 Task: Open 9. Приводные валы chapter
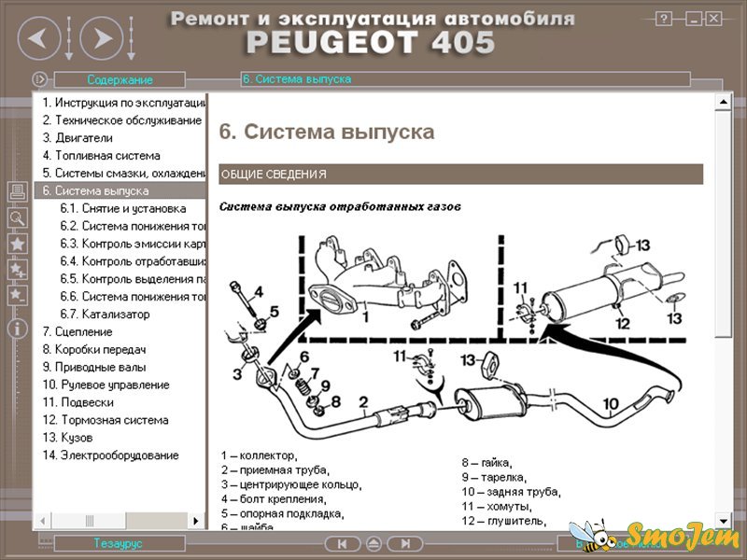94,367
